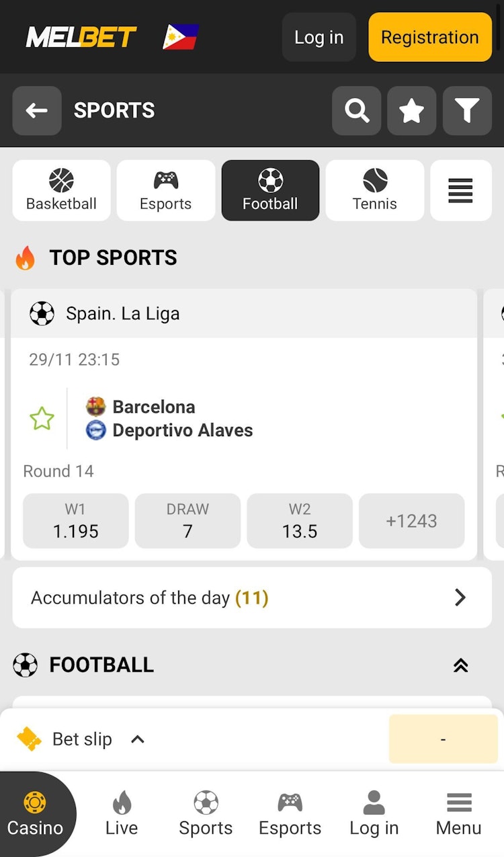
Task: Show more markets with +1243
Action: [411, 521]
